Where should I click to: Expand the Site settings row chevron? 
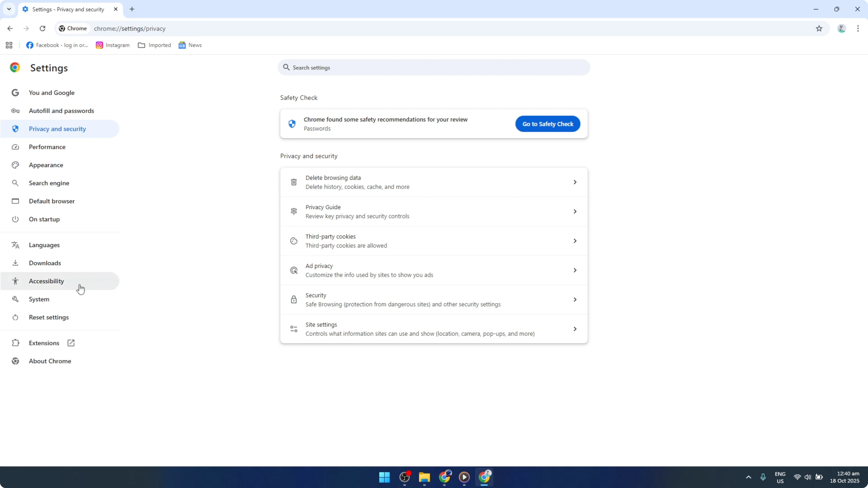[575, 329]
